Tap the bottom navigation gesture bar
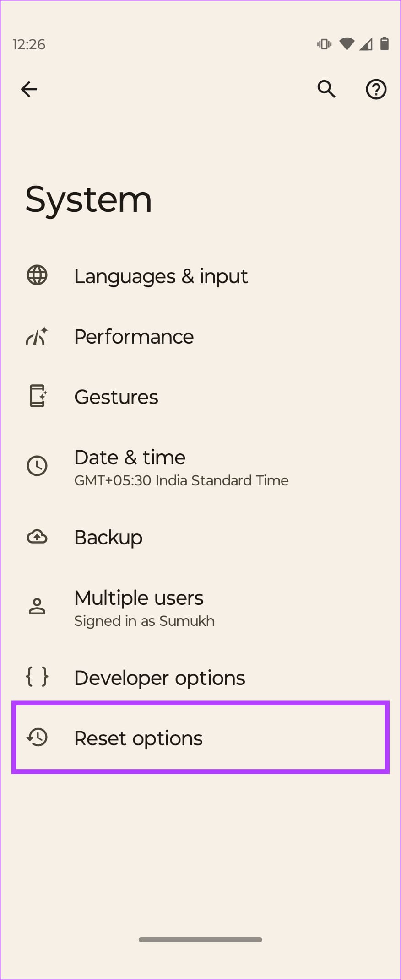Screen dimensions: 401x980 coord(200,940)
